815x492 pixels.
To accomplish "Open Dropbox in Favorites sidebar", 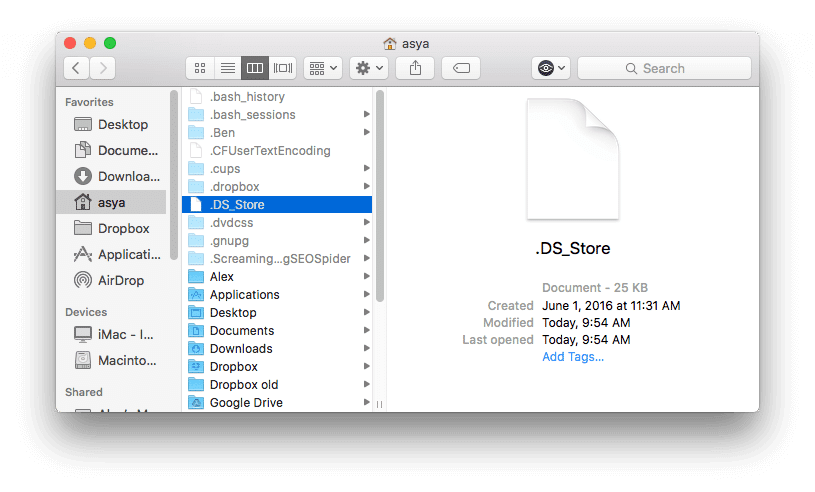I will [x=111, y=229].
